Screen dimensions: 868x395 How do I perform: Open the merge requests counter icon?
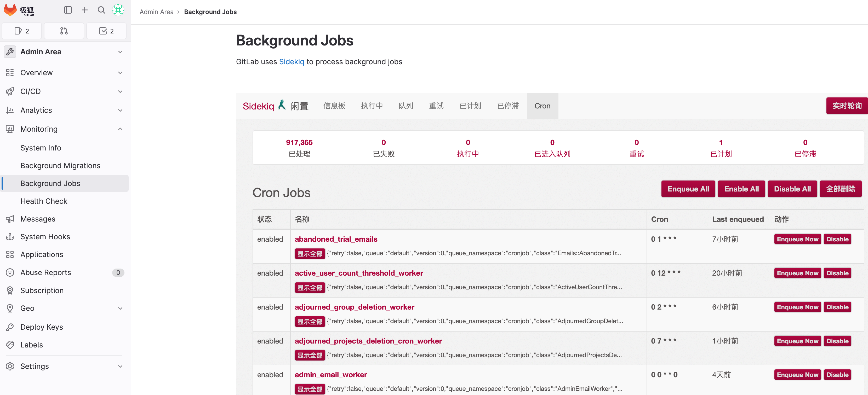click(64, 31)
